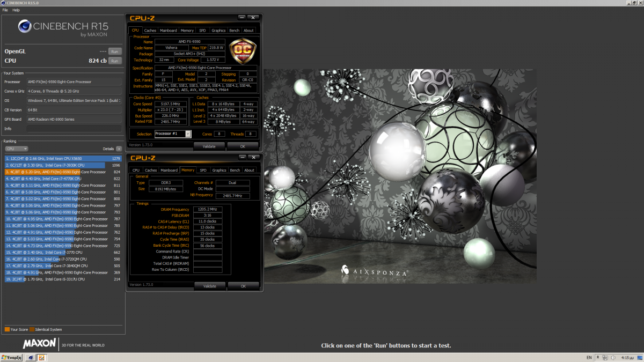644x362 pixels.
Task: Click the show desktop icon in the tray
Action: (x=641, y=358)
